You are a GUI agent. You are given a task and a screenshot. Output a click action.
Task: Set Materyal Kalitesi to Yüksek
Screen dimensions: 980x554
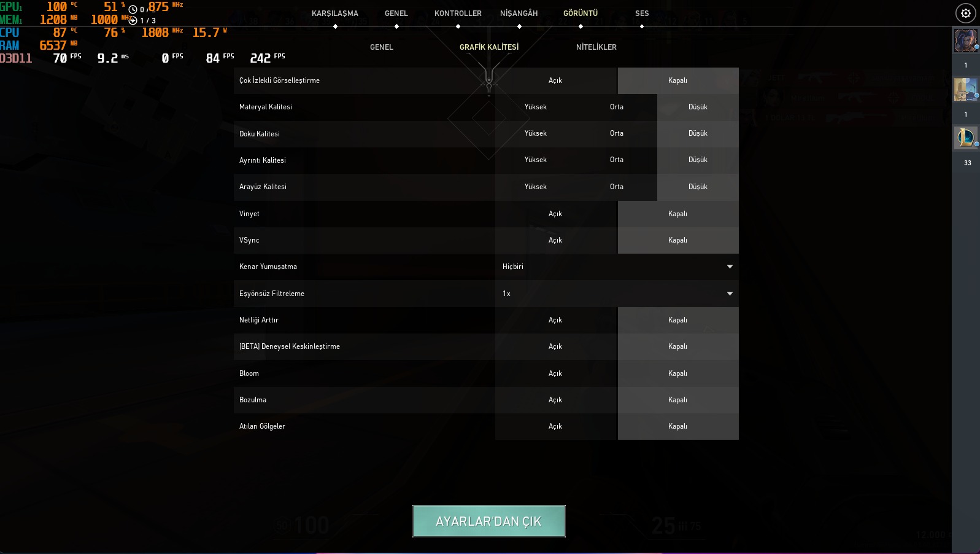click(x=535, y=107)
